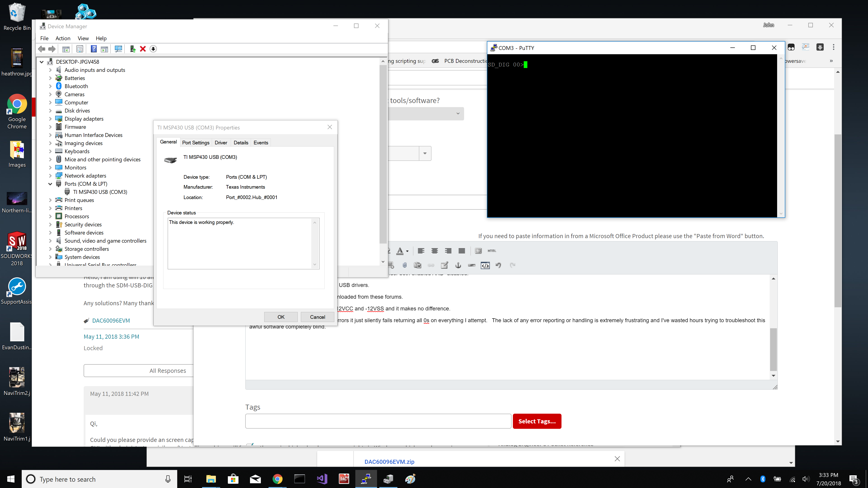Viewport: 868px width, 488px height.
Task: Click source code </> icon in editor
Action: (485, 265)
